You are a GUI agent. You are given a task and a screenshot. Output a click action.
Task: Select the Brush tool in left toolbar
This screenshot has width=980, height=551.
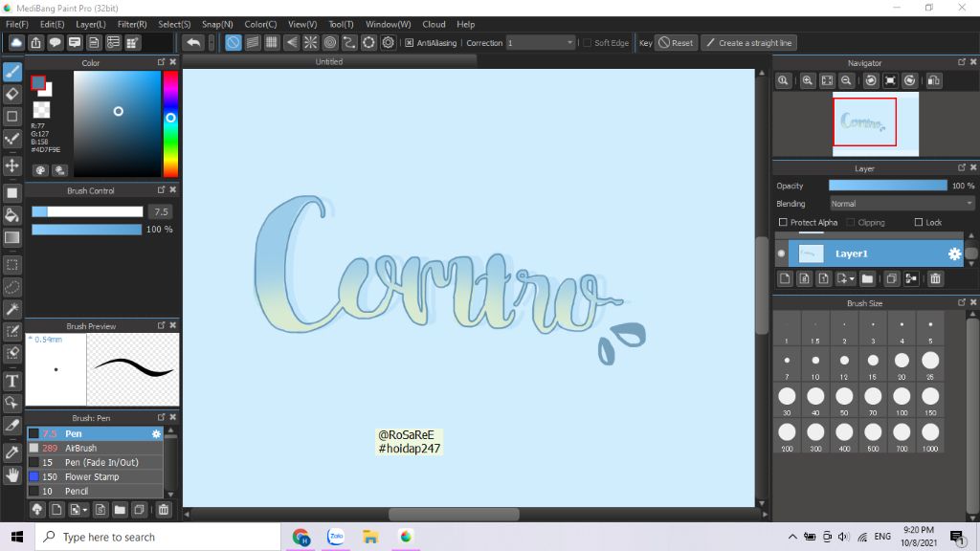(11, 72)
